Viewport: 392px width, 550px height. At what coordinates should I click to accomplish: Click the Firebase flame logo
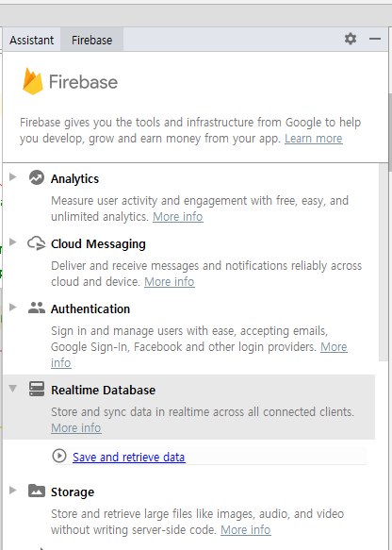tap(33, 81)
